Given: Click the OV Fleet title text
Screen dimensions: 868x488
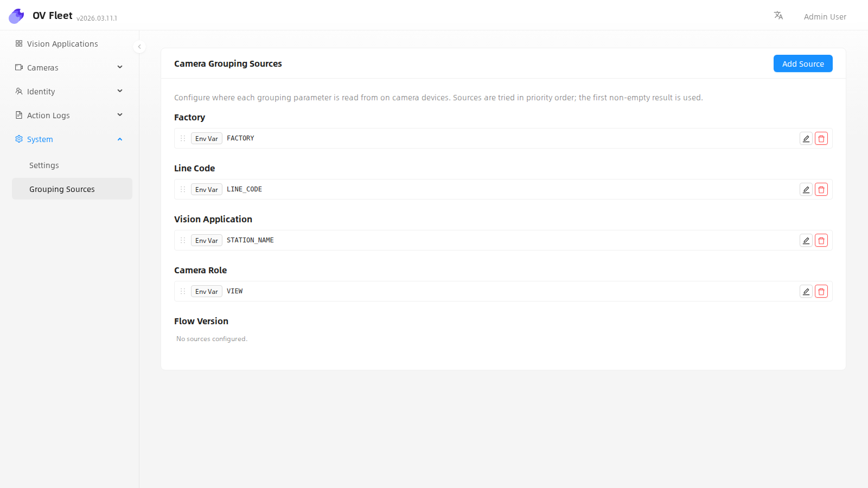Looking at the screenshot, I should [52, 16].
